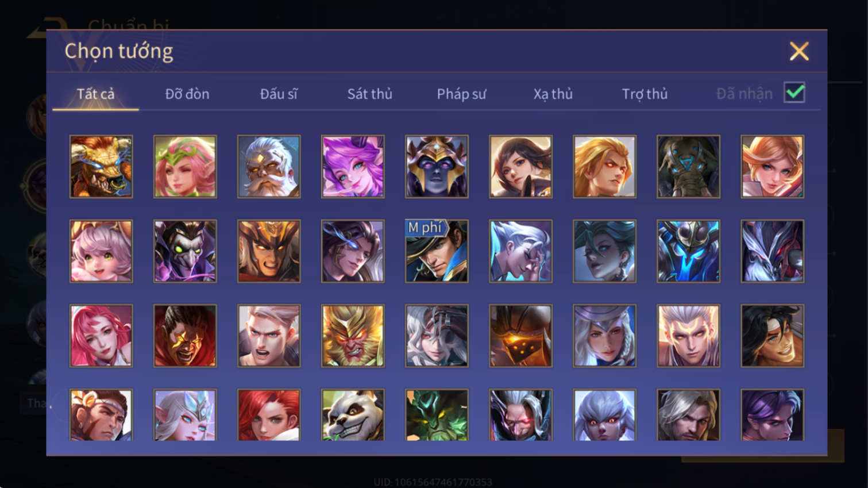
Task: Select the green forest demon hero
Action: pyautogui.click(x=437, y=415)
